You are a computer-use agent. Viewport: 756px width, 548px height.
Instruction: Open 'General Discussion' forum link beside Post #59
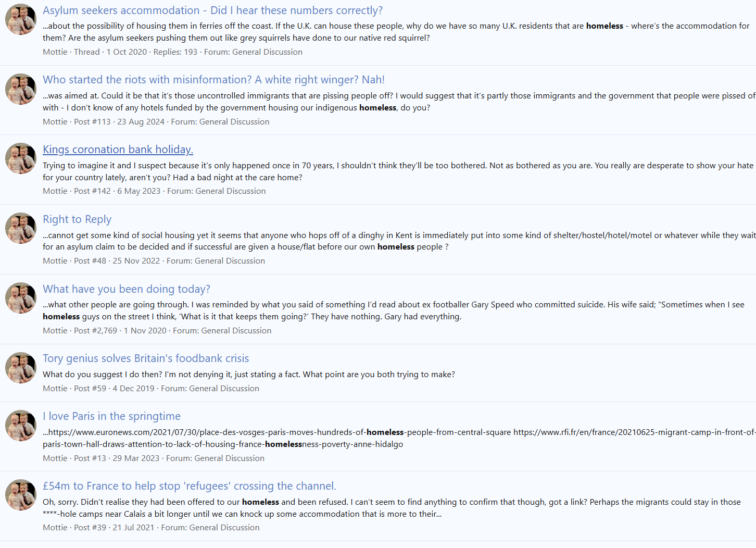[224, 389]
